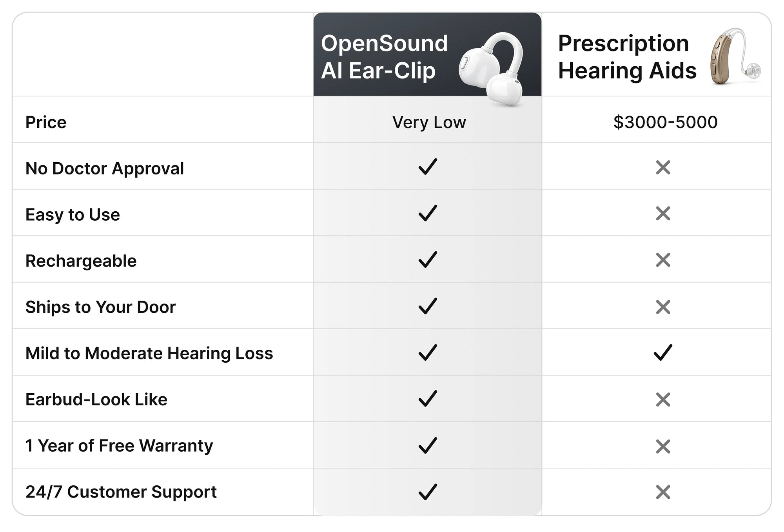Select the OpenSound AI Ear-Clip header
This screenshot has width=784, height=532.
point(384,57)
